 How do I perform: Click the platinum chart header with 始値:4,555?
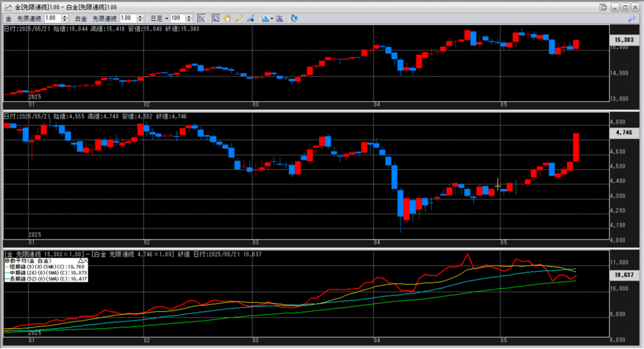click(x=96, y=116)
